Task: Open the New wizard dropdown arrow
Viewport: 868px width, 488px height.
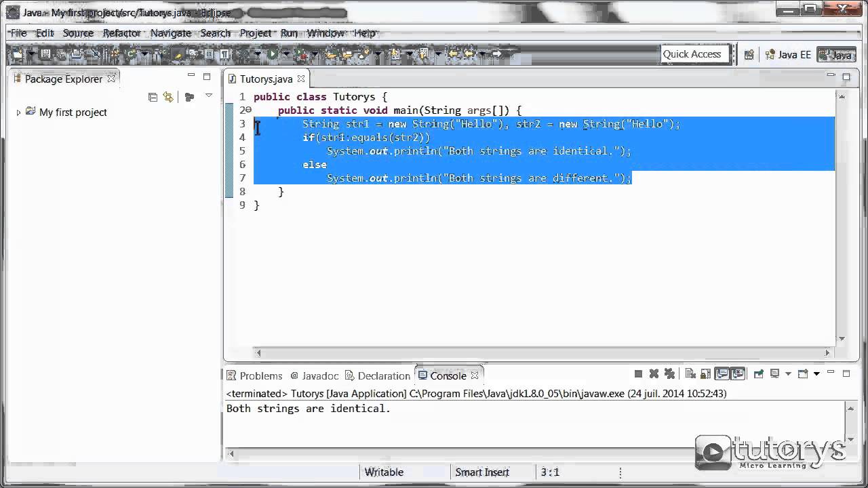Action: pos(31,54)
